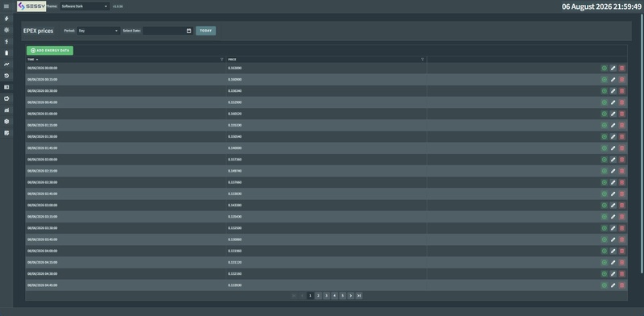644x316 pixels.
Task: Open the piggy bank sidebar page
Action: coord(6,98)
